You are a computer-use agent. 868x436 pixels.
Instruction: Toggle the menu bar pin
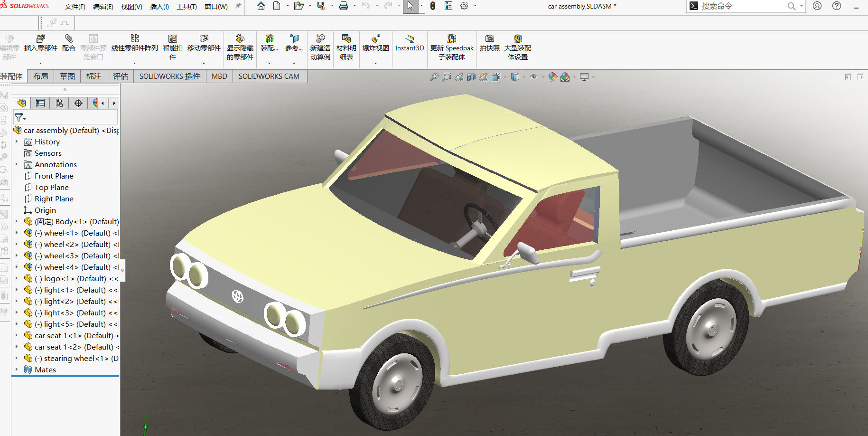(x=238, y=6)
